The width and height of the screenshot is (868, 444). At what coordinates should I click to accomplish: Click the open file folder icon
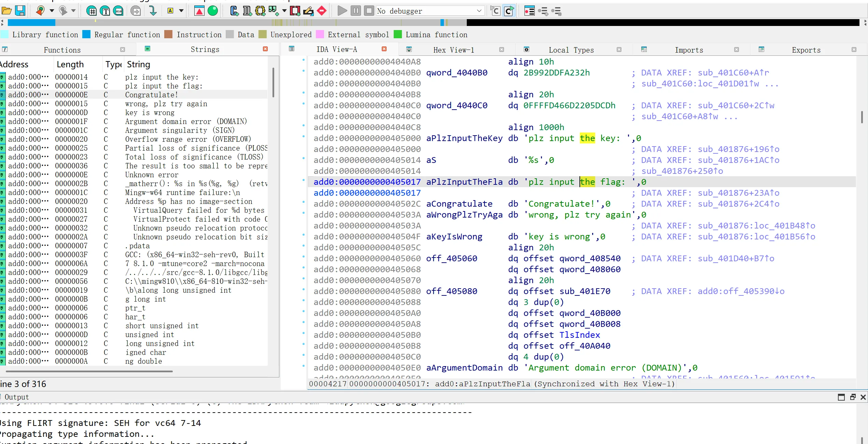6,11
